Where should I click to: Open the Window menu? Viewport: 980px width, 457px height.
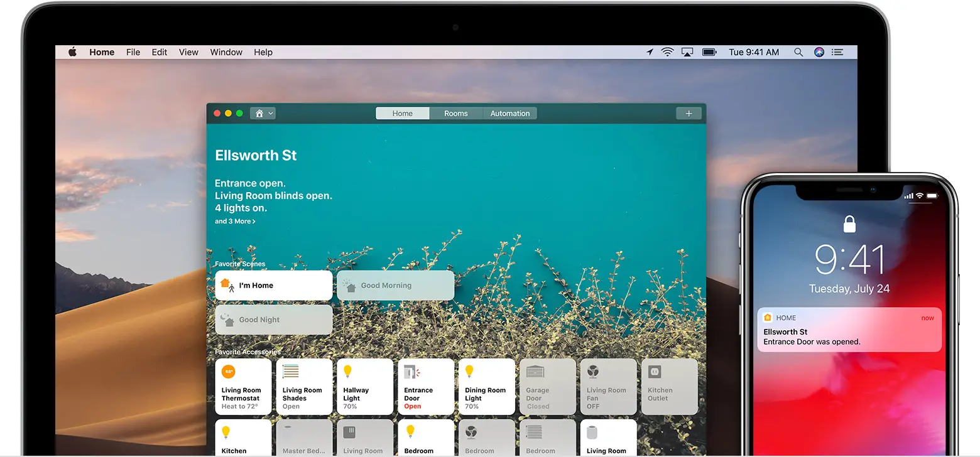tap(226, 52)
